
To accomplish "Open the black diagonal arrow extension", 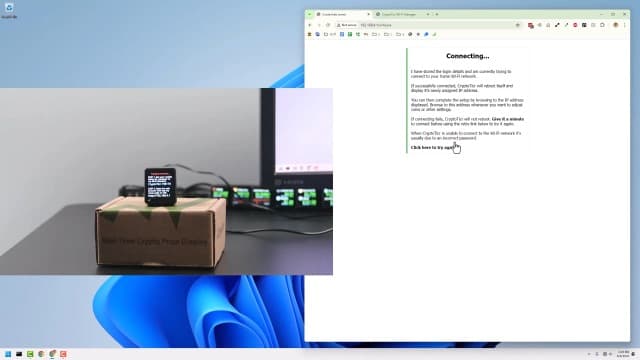I will point(557,25).
